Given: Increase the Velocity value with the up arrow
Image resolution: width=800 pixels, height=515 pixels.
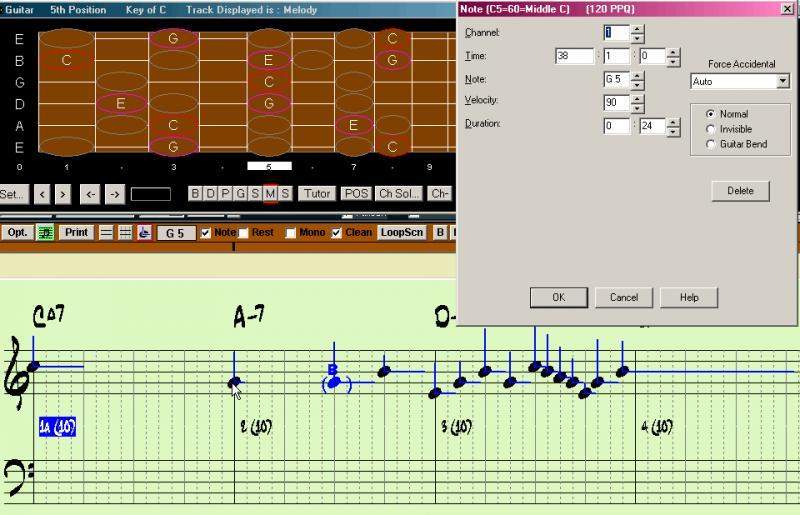Looking at the screenshot, I should (x=638, y=97).
